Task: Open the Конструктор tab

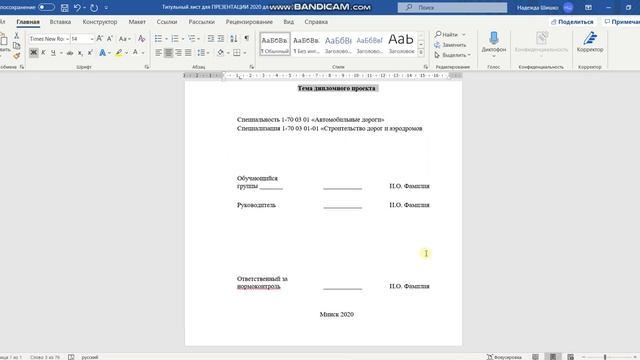Action: pyautogui.click(x=100, y=22)
